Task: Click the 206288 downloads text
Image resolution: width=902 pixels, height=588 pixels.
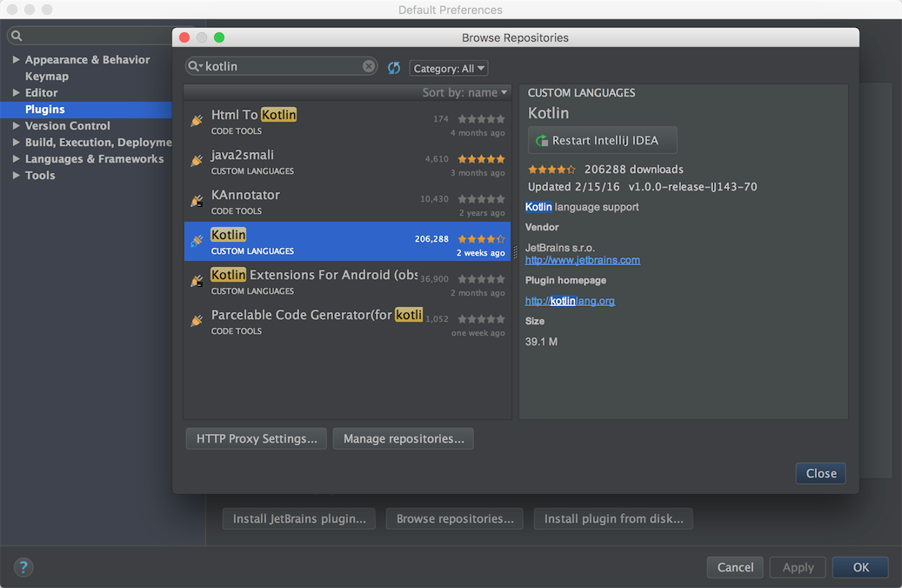Action: 634,169
